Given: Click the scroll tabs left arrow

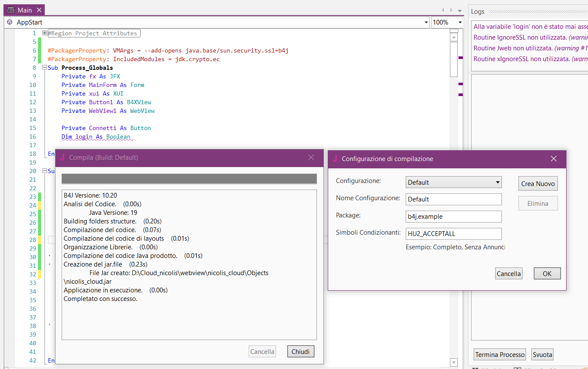Looking at the screenshot, I should pos(443,10).
